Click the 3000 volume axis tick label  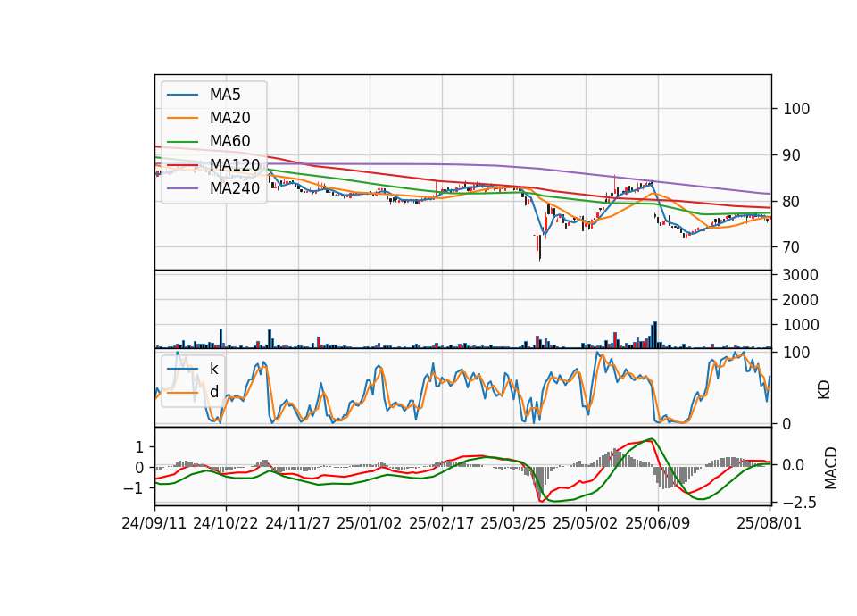801,275
